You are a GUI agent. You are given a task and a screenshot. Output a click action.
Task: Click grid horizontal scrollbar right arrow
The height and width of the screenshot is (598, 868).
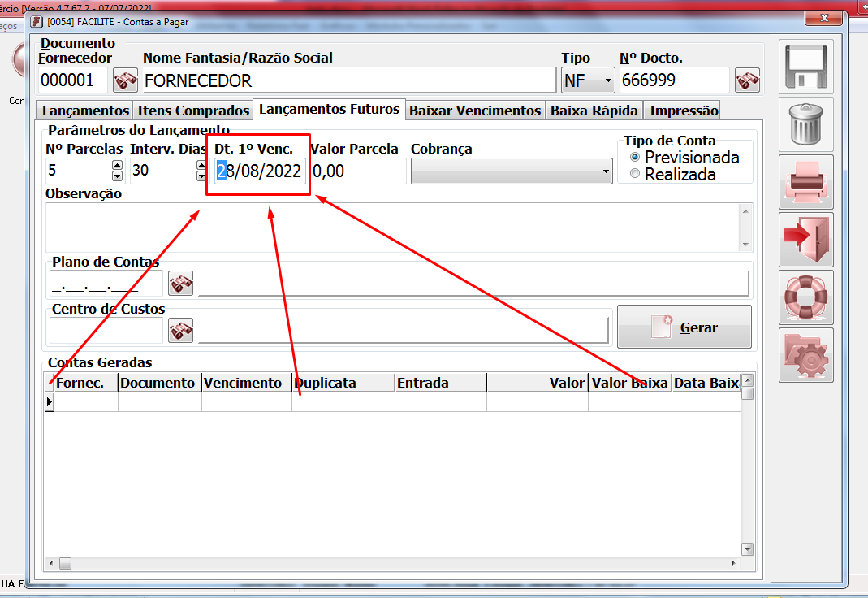(x=733, y=564)
